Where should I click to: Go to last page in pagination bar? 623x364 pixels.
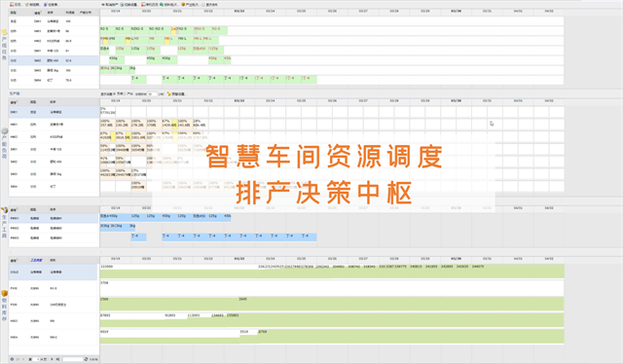point(57,359)
